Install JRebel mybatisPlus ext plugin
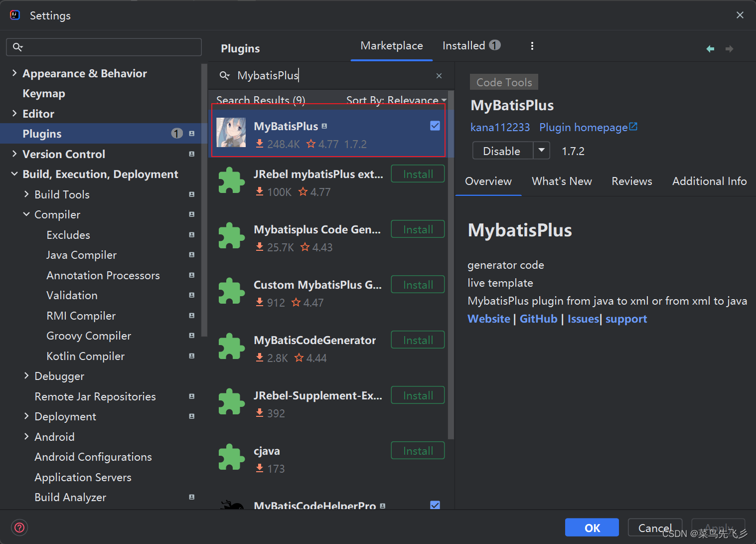756x544 pixels. pos(418,174)
